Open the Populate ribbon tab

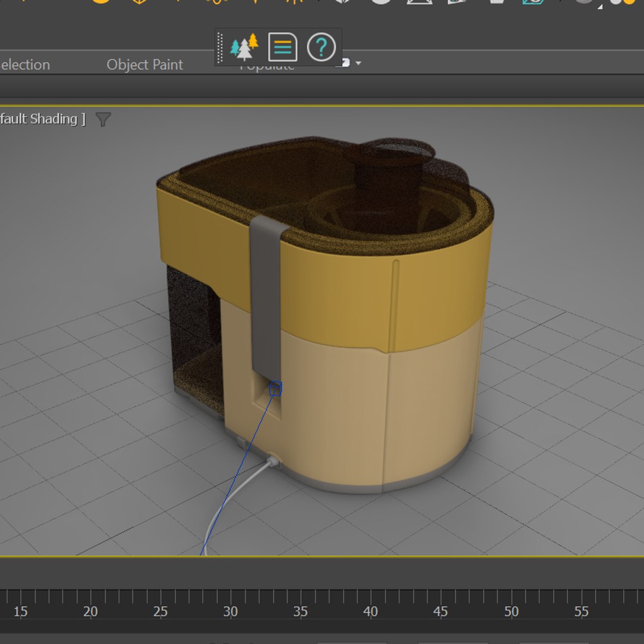267,67
